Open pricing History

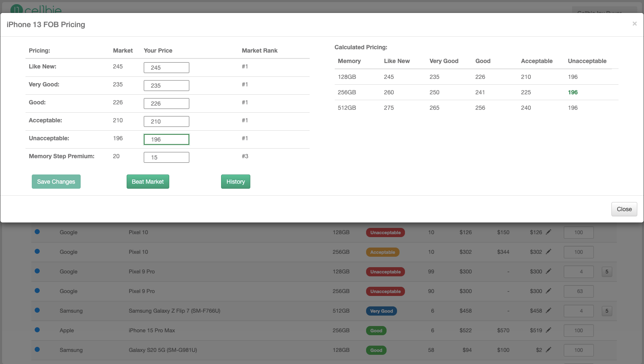point(236,182)
